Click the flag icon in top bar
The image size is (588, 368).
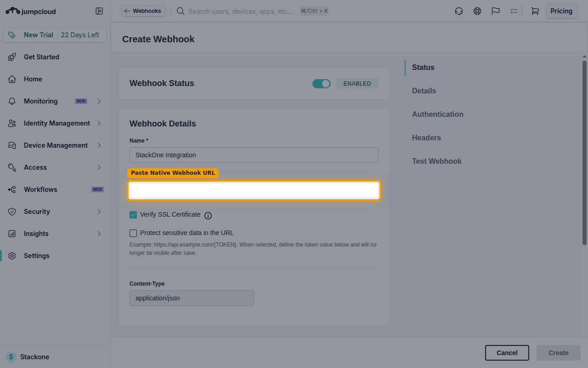tap(496, 11)
